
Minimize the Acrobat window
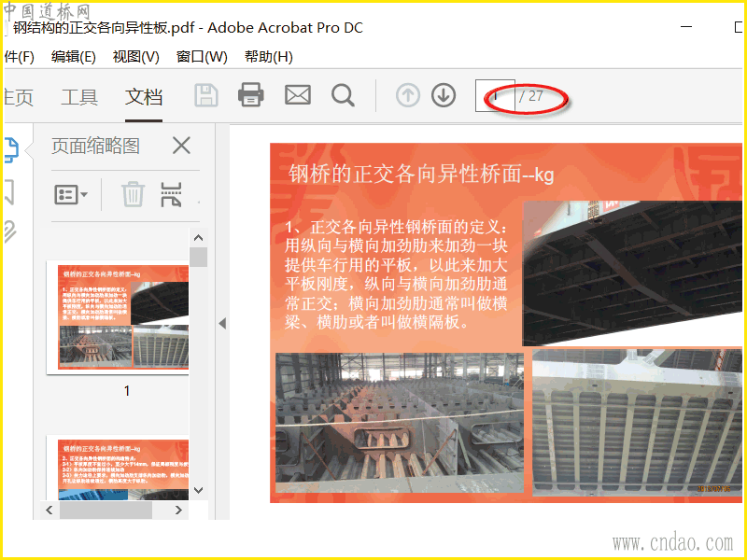686,27
